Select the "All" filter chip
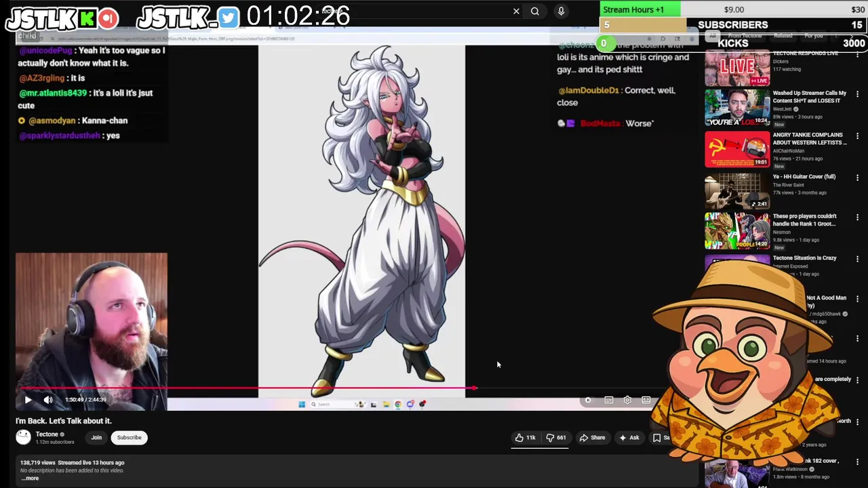The image size is (868, 488). (712, 35)
